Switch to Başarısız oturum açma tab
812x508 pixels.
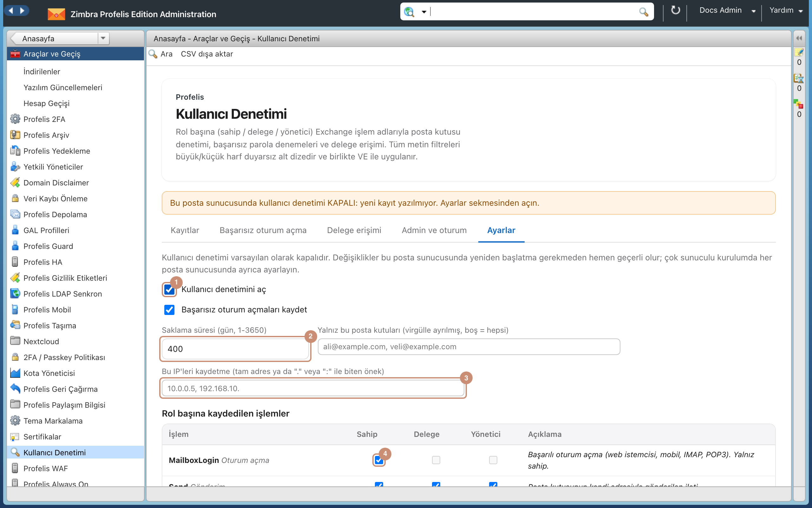(263, 230)
